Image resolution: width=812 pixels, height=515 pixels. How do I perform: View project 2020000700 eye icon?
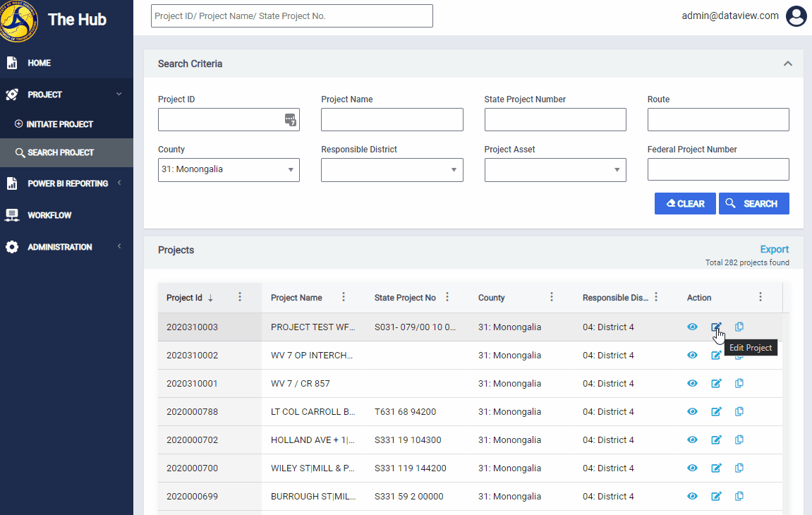(692, 468)
